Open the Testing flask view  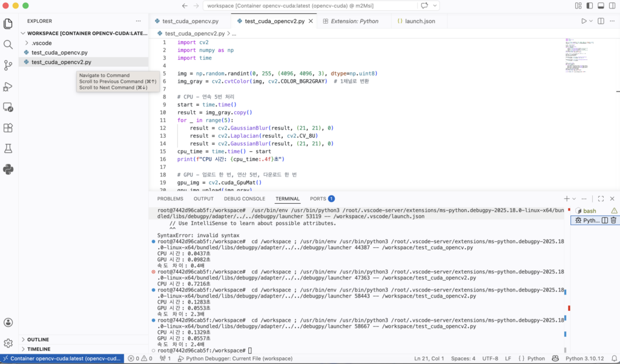(8, 148)
